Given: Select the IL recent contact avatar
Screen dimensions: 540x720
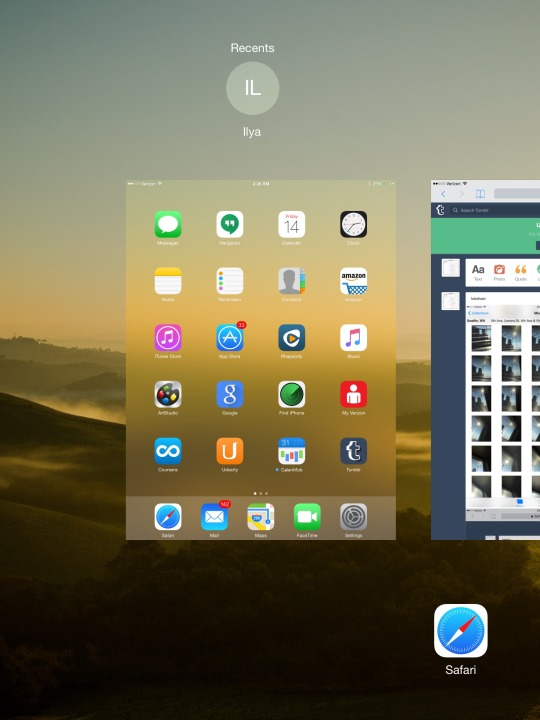Looking at the screenshot, I should [x=253, y=88].
